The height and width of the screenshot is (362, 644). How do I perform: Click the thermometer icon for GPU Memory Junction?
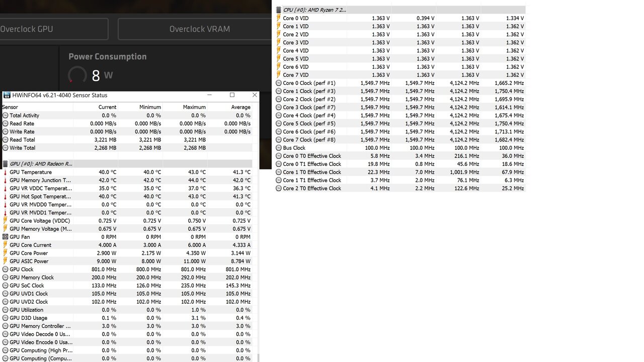[5, 180]
